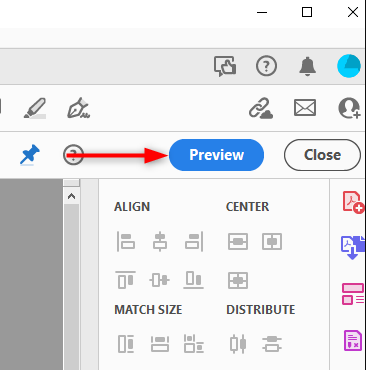The width and height of the screenshot is (366, 370).
Task: Select the Sign document pen tool
Action: pos(78,108)
